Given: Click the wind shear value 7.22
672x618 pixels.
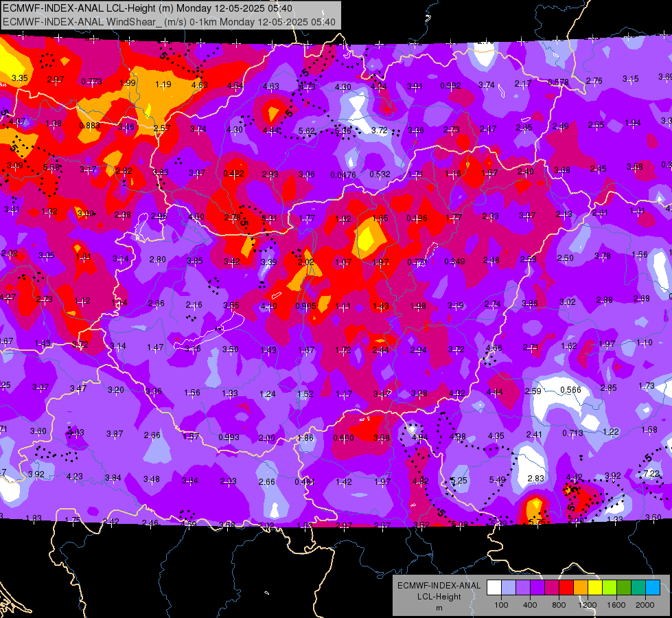Looking at the screenshot, I should pos(651,474).
